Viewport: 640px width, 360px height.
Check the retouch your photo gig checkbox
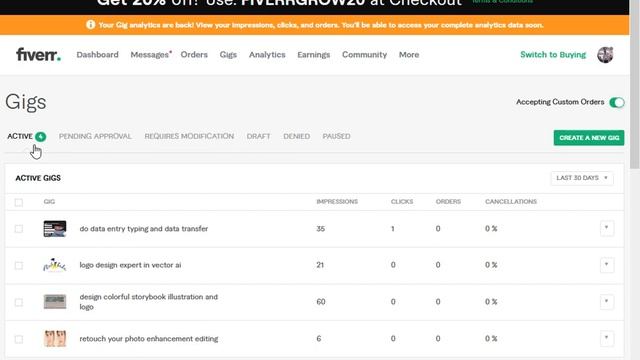[x=19, y=339]
